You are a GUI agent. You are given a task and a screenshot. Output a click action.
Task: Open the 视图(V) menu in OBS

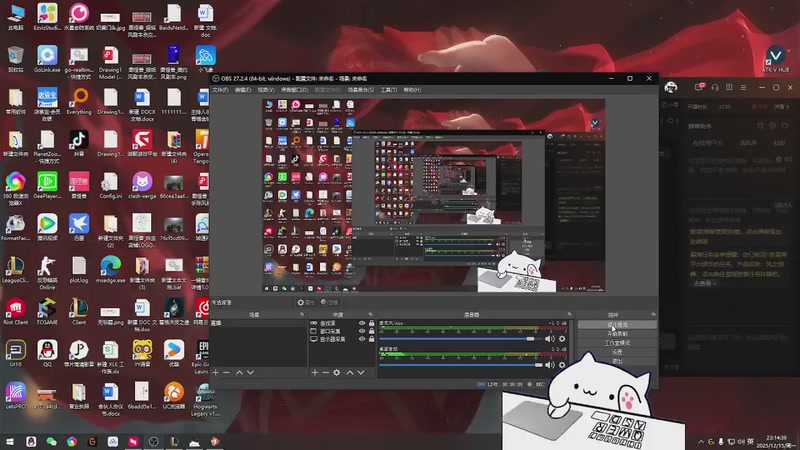(x=266, y=90)
